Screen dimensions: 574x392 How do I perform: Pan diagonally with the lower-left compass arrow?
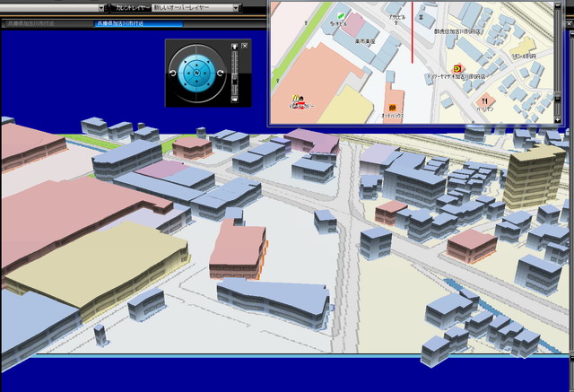coord(186,84)
